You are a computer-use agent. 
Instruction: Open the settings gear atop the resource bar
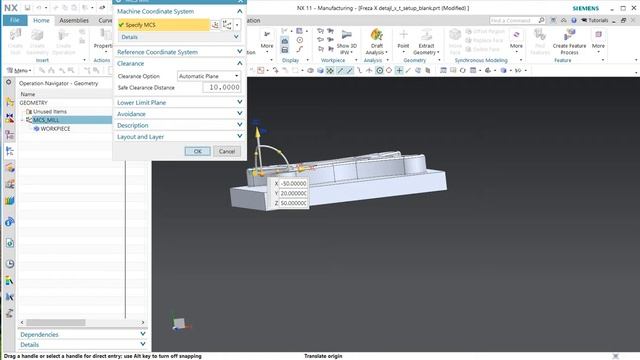click(9, 82)
